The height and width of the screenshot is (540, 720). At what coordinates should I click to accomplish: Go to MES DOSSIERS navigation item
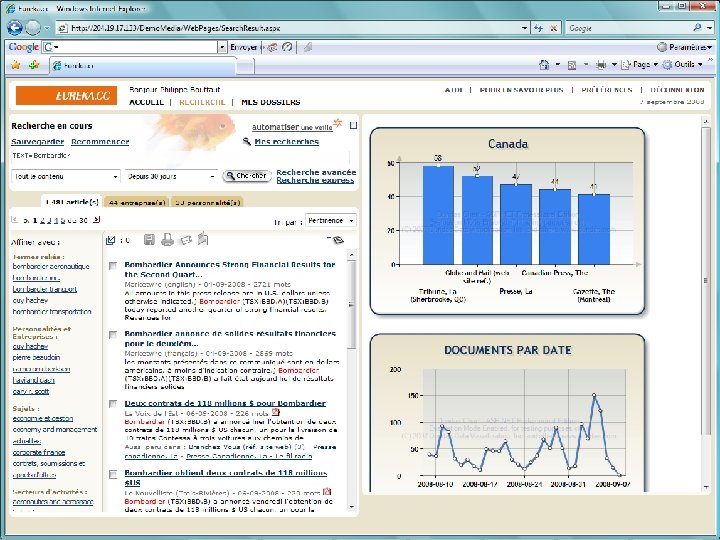click(x=271, y=102)
